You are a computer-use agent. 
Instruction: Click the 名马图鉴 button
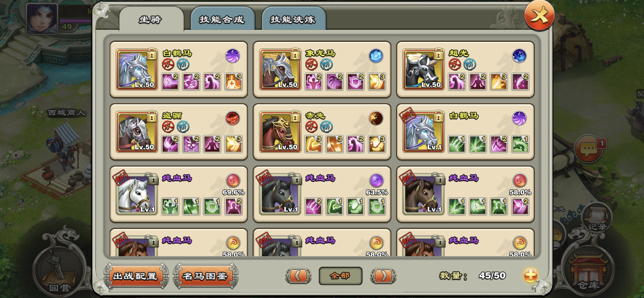[x=205, y=276]
